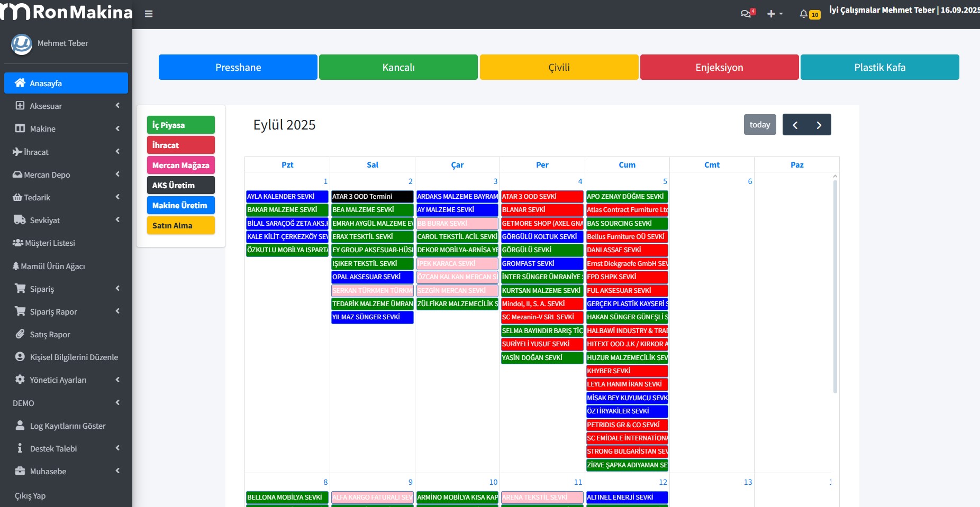Click the Muhasebe briefcase icon
Viewport: 980px width, 507px height.
[x=20, y=471]
